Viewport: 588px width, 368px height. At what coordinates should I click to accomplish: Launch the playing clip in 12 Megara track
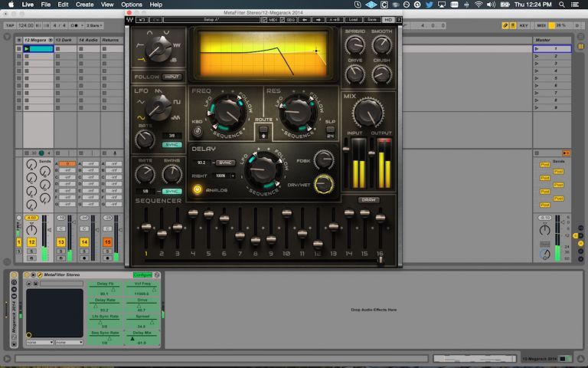27,48
